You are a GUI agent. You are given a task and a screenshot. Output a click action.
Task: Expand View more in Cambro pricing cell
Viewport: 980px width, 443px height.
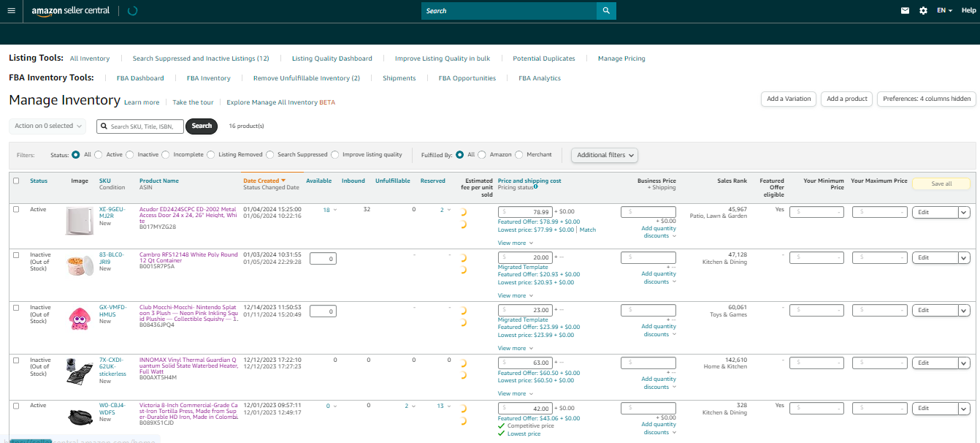(515, 296)
